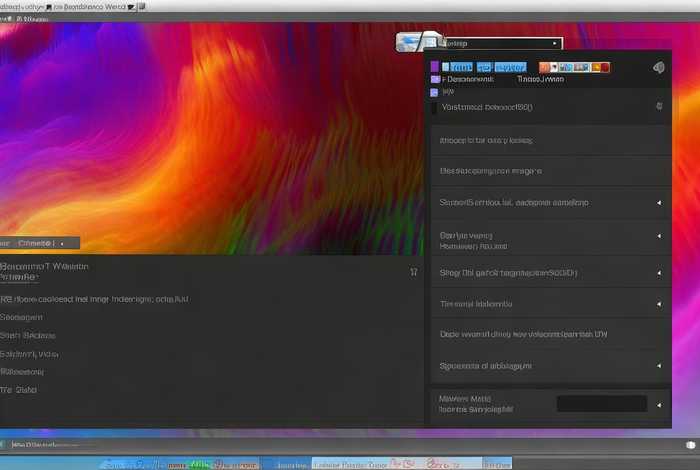
Task: Select the first blue highlighted toolbar button
Action: point(456,67)
